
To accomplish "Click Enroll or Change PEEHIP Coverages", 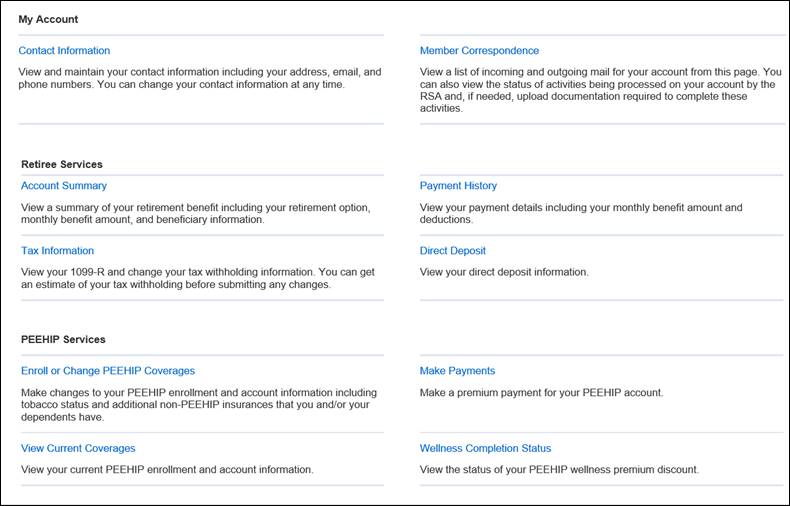I will 108,370.
